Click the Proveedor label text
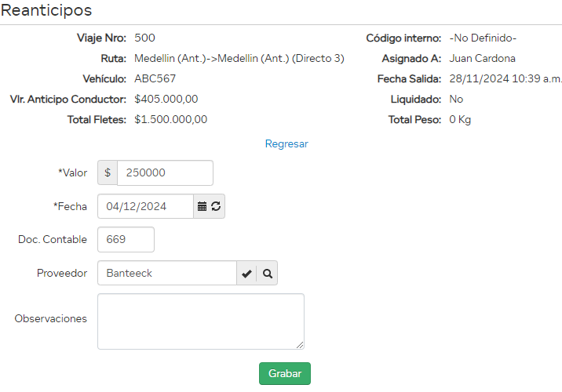 coord(62,274)
